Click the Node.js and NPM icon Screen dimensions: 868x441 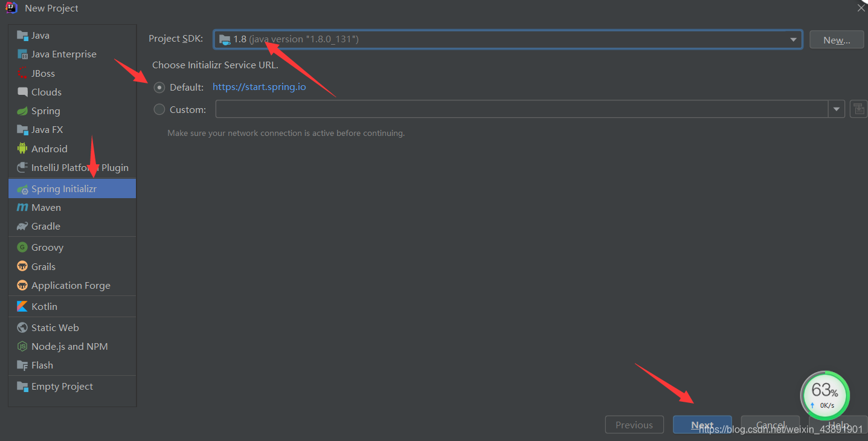tap(22, 347)
